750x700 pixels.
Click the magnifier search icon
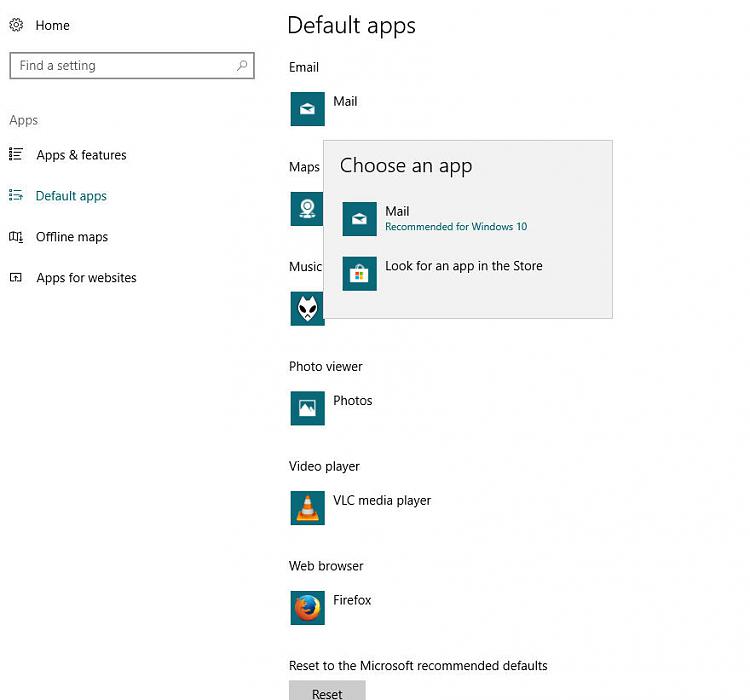click(x=242, y=65)
